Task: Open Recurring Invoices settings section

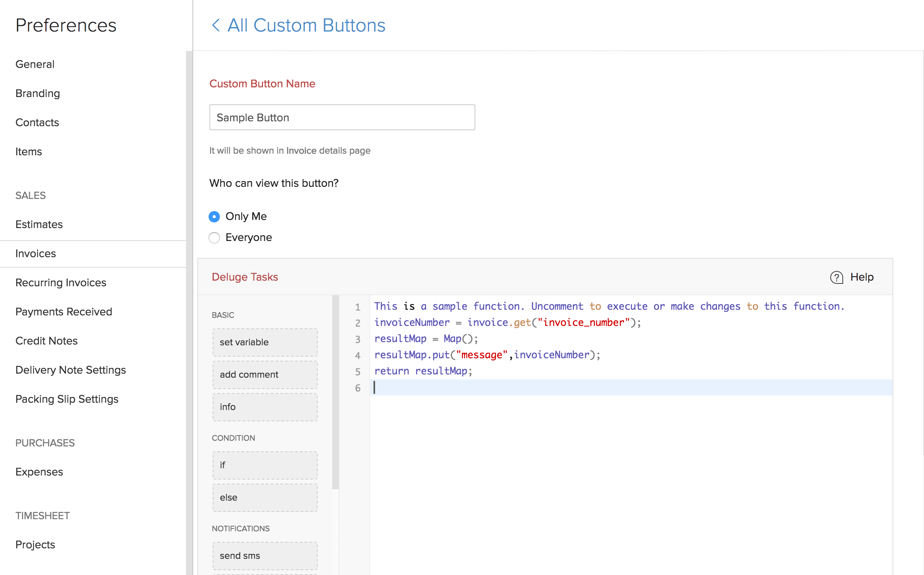Action: pyautogui.click(x=61, y=282)
